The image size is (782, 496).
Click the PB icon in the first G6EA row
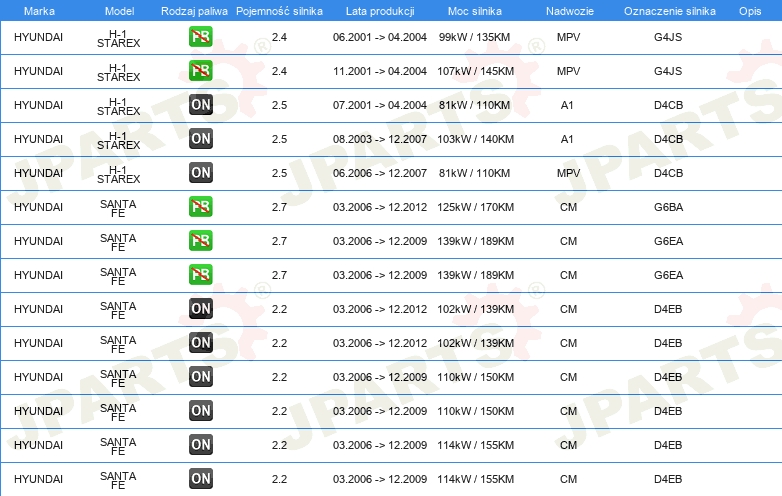click(x=200, y=241)
